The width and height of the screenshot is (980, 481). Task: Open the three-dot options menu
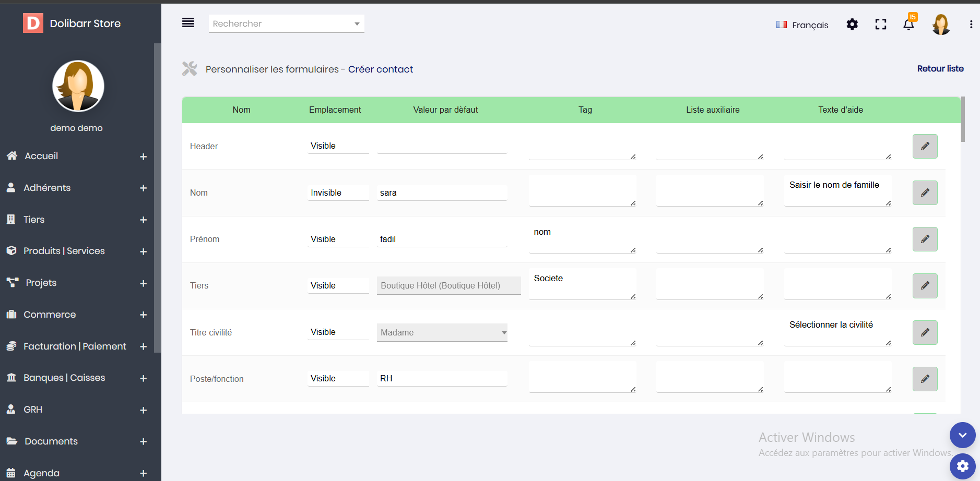pos(971,25)
